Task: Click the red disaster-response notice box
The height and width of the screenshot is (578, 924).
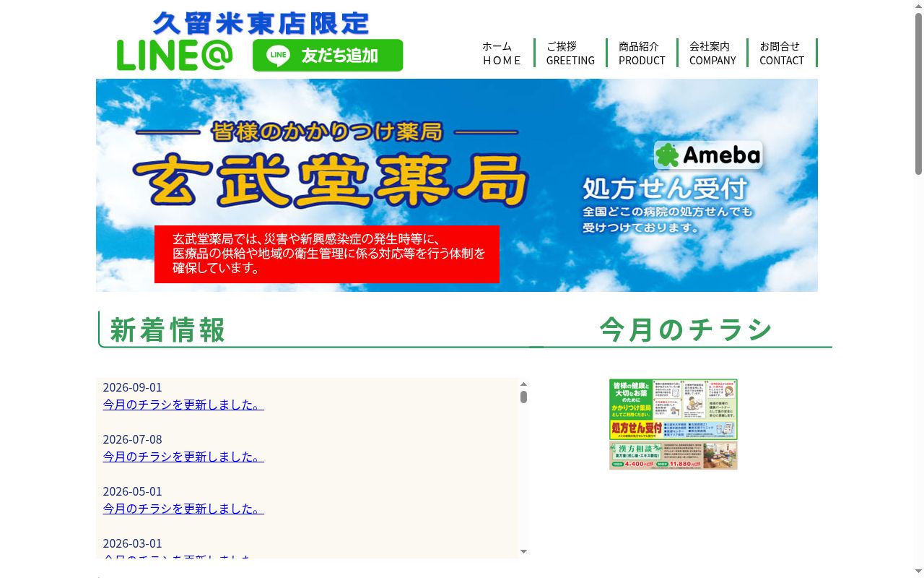Action: pyautogui.click(x=327, y=254)
